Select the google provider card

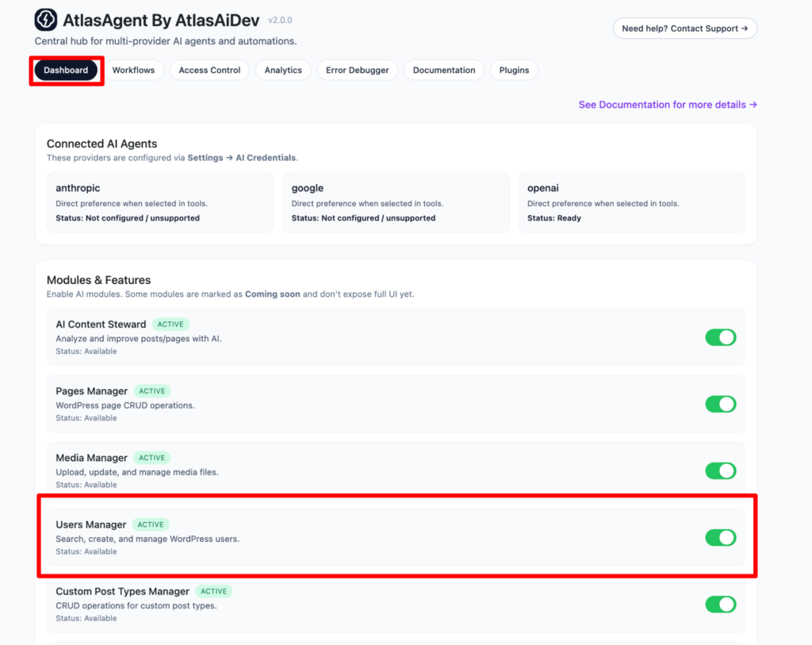(396, 202)
